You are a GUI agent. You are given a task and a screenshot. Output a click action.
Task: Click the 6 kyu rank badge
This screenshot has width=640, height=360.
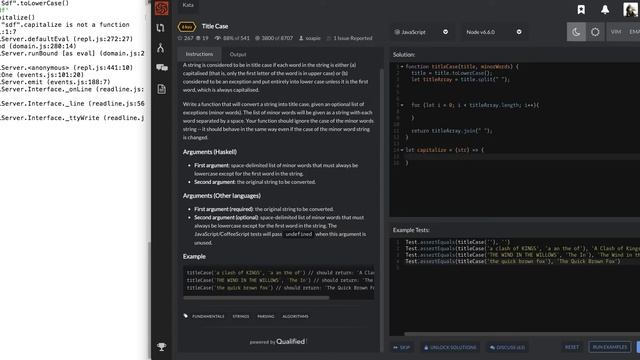[x=187, y=27]
